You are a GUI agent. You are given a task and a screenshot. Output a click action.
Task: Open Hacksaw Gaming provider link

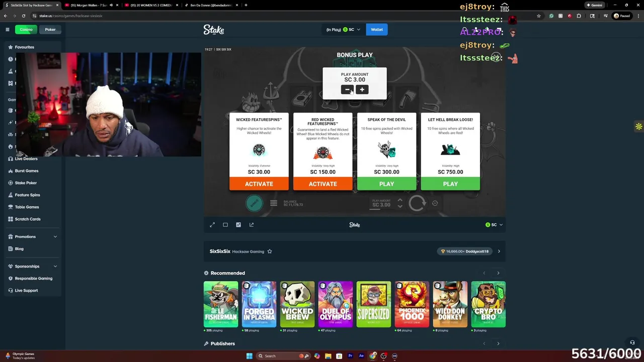point(249,251)
